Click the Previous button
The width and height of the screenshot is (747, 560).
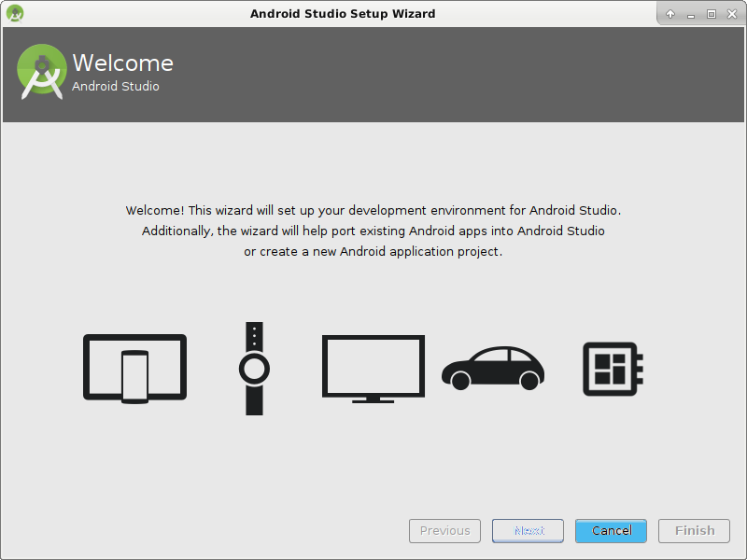[x=444, y=530]
